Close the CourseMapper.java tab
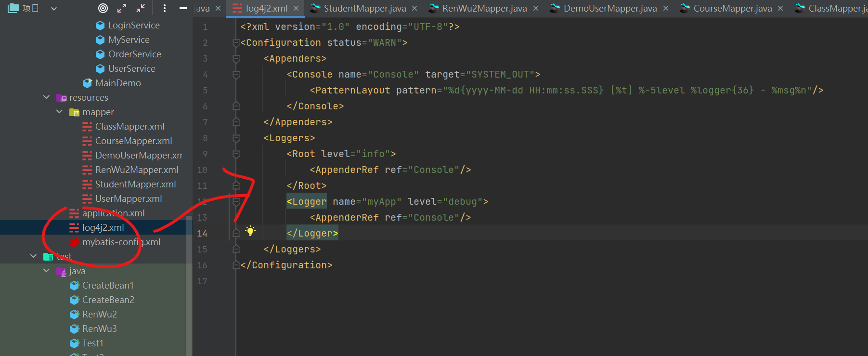868x356 pixels. point(780,8)
